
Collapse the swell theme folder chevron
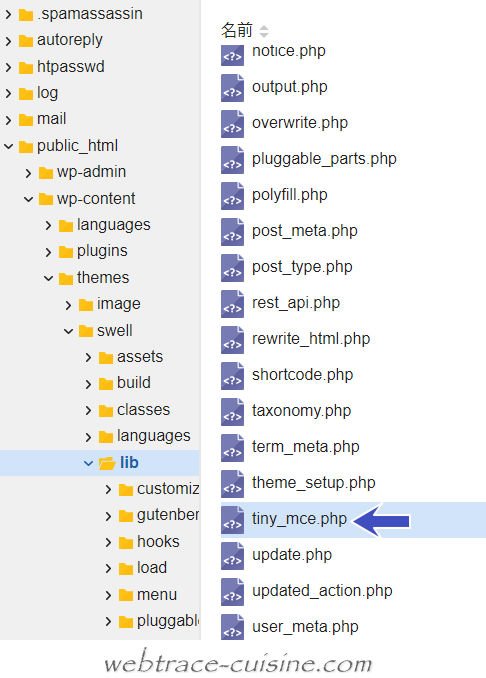(68, 331)
